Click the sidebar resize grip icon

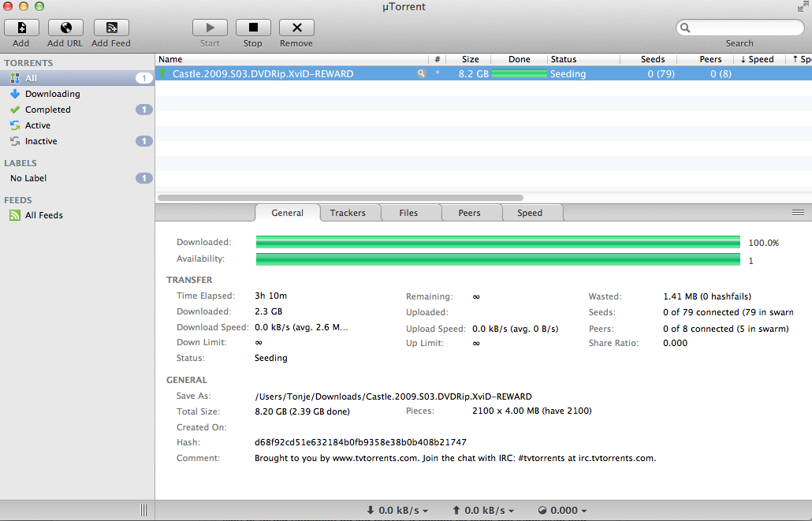tap(143, 510)
